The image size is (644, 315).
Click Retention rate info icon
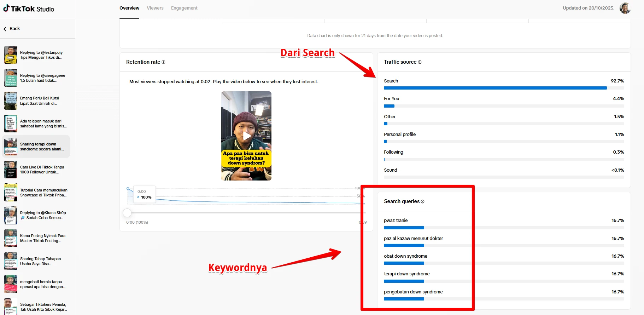(163, 62)
